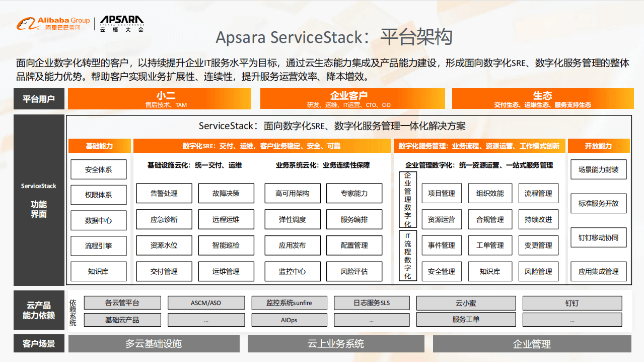Click the vertical "IT流程数字化" box
644x362 pixels.
[408, 256]
